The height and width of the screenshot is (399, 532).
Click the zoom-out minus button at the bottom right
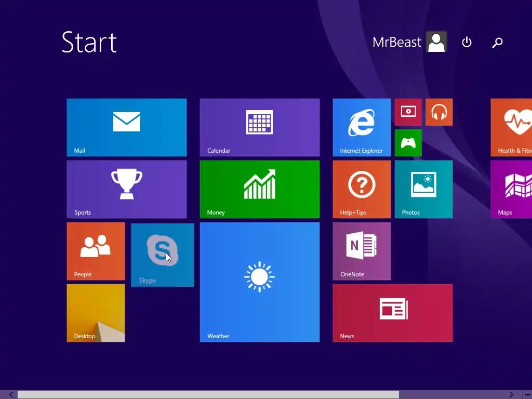[x=528, y=395]
